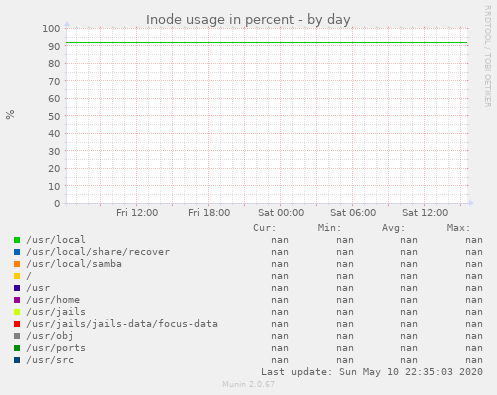Click the navy /usr/src legend swatch
Screen dimensions: 497x395
coord(17,360)
